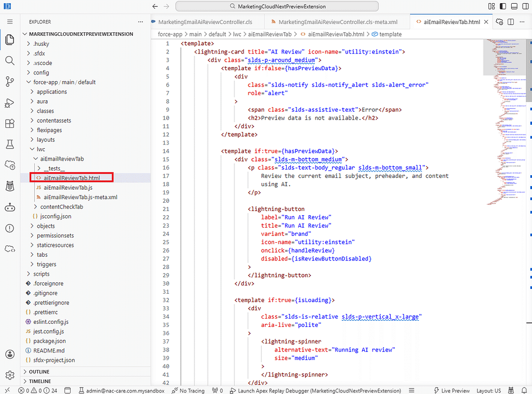Toggle the secondary side bar visibility
The height and width of the screenshot is (394, 532).
(x=526, y=6)
